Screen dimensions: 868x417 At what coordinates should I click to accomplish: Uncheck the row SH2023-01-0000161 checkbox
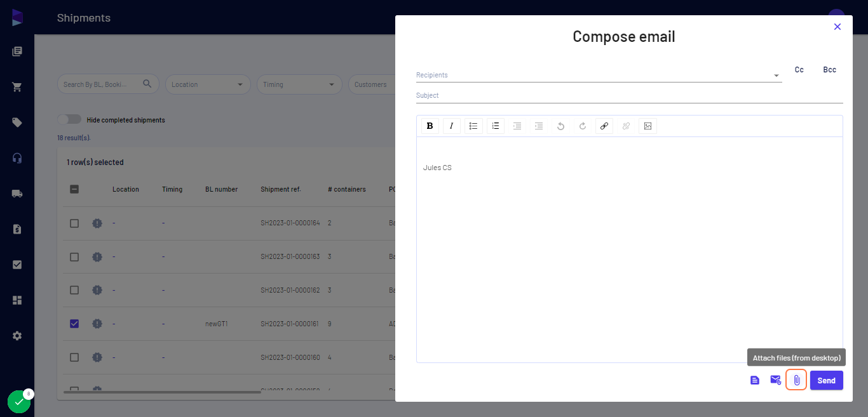(74, 324)
